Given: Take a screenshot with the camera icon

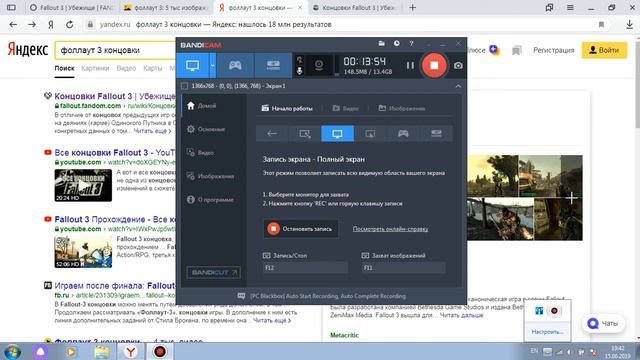Looking at the screenshot, I should (458, 65).
